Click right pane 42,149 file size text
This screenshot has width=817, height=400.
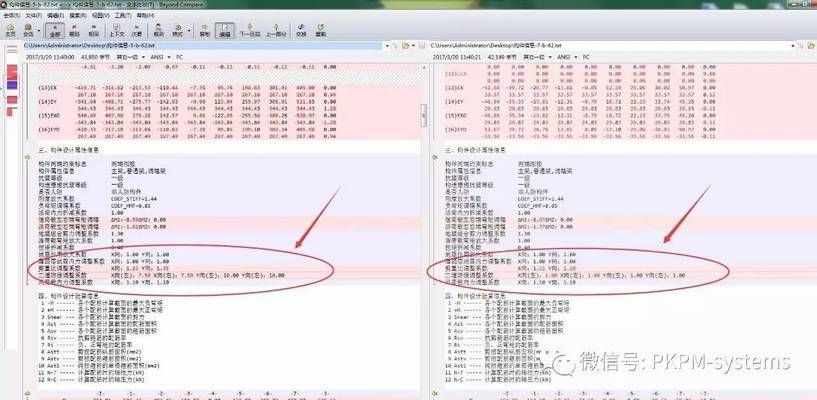502,56
